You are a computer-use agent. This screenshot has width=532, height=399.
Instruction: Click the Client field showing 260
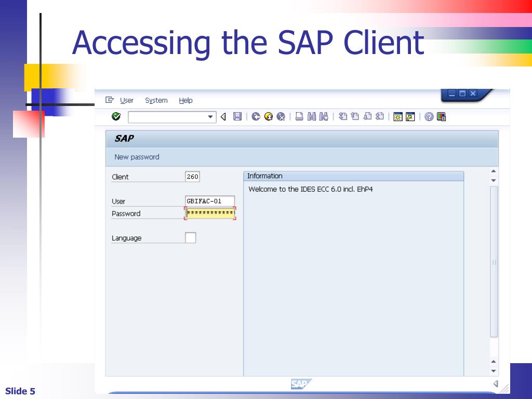pyautogui.click(x=192, y=177)
